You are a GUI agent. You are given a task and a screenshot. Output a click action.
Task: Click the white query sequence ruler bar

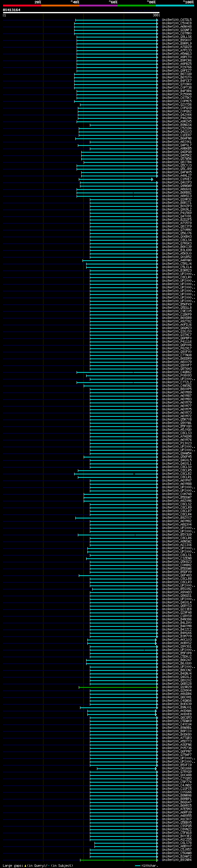(81, 13)
